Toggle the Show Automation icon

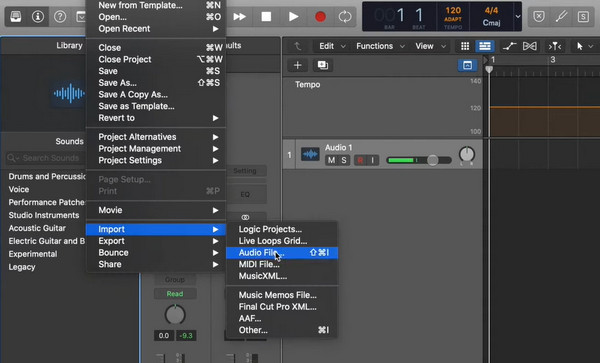coord(509,46)
